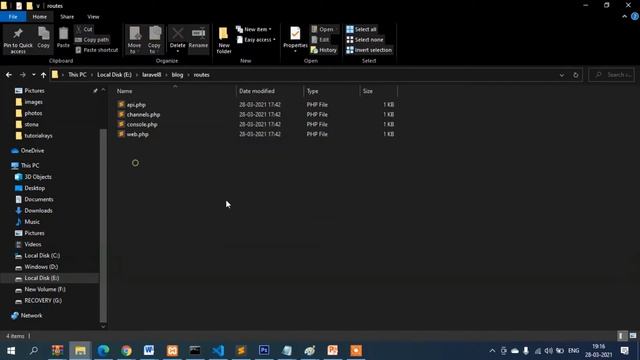
Task: Switch to the Share tab
Action: (67, 17)
